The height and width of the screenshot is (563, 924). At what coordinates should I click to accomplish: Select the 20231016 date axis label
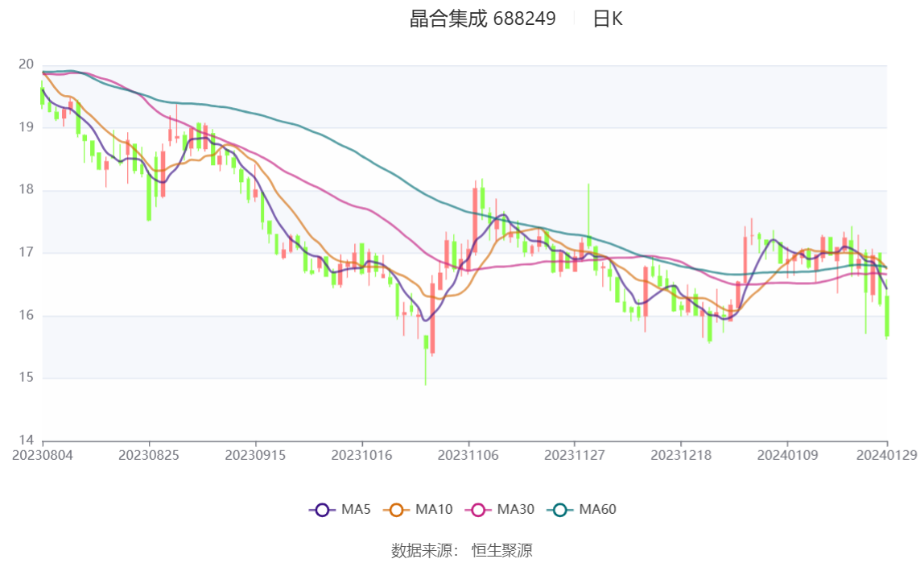click(361, 455)
